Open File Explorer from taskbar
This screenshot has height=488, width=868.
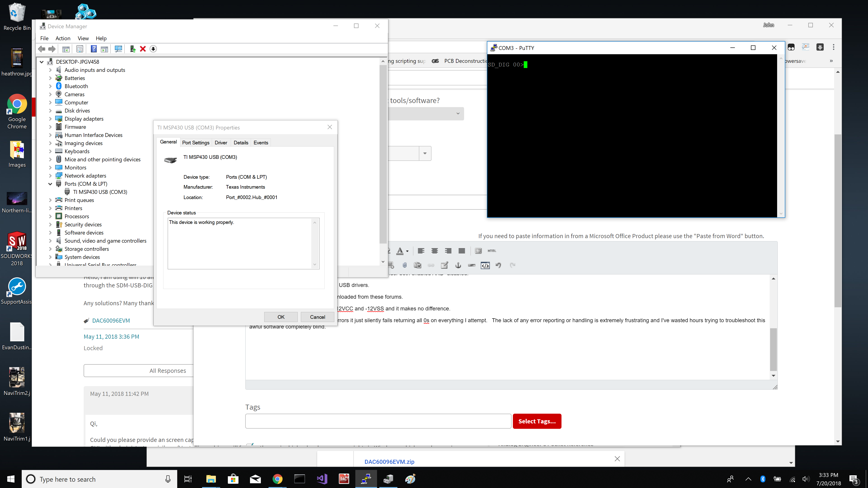pyautogui.click(x=211, y=479)
